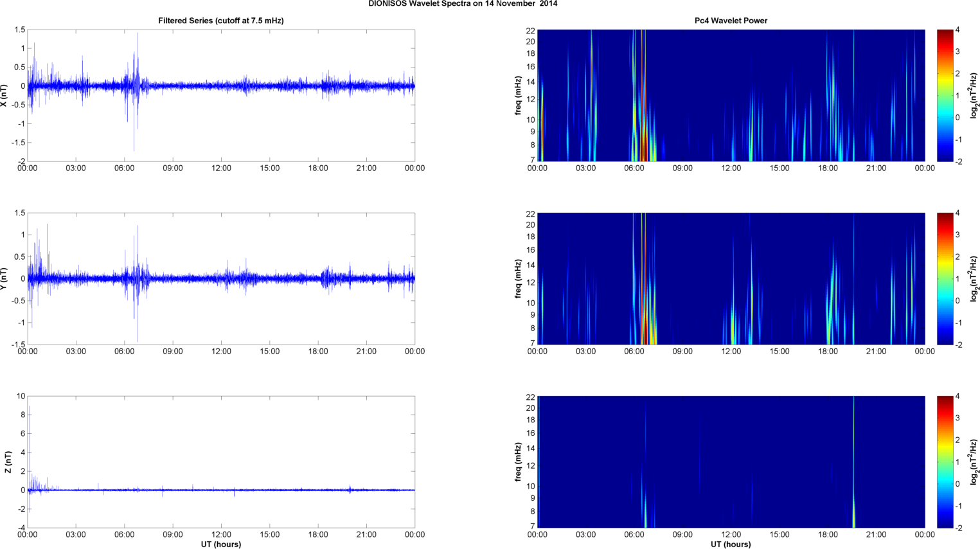Screen dimensions: 980x549
Task: Click the 'Z (nT)' y-axis label
Action: point(8,462)
